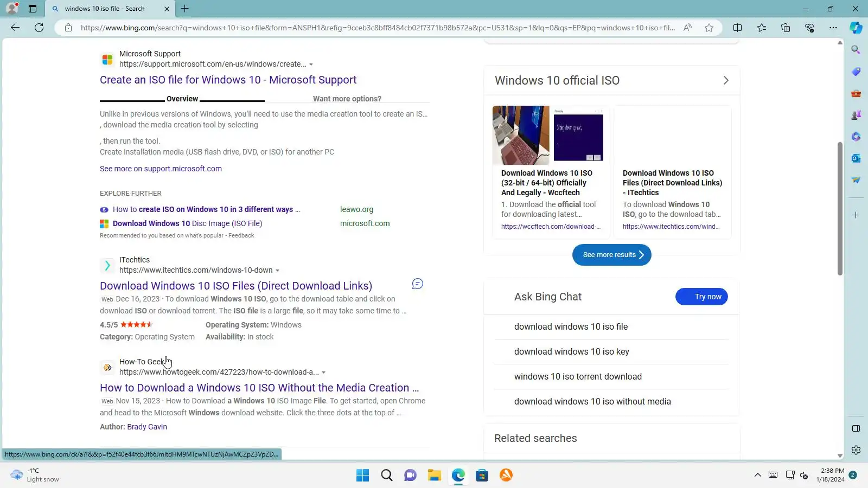868x488 pixels.
Task: Send Feedback on recommendations
Action: coord(241,235)
